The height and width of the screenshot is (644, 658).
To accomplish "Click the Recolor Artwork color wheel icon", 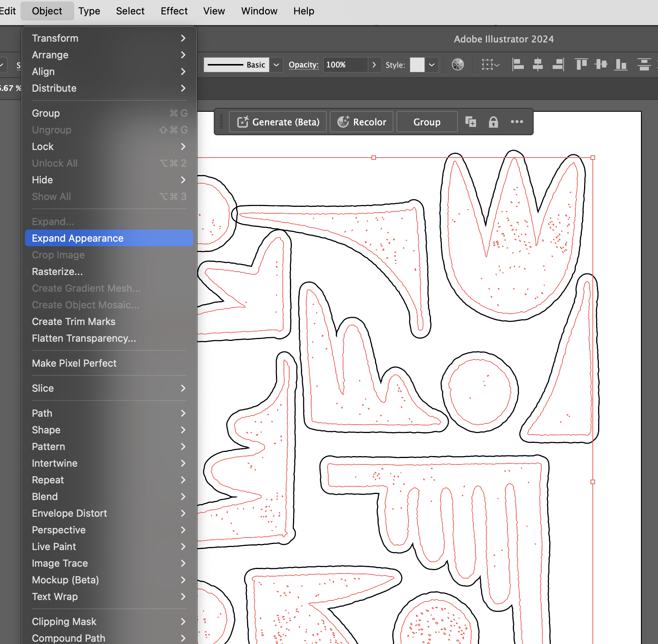I will 458,65.
